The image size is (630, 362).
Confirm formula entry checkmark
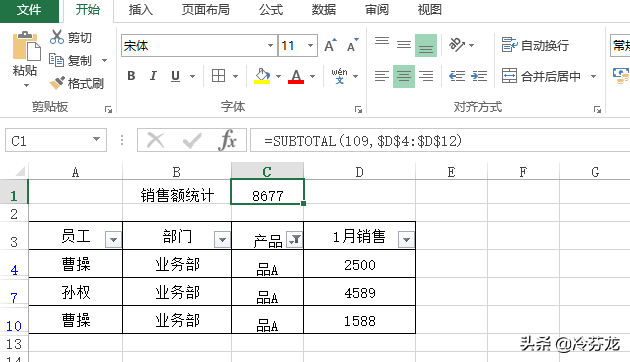(x=192, y=141)
